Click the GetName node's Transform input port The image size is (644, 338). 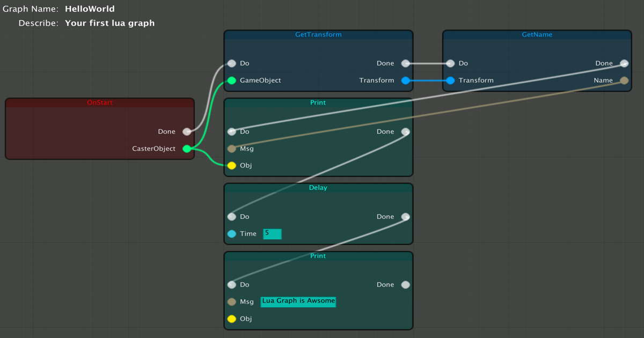click(x=450, y=80)
